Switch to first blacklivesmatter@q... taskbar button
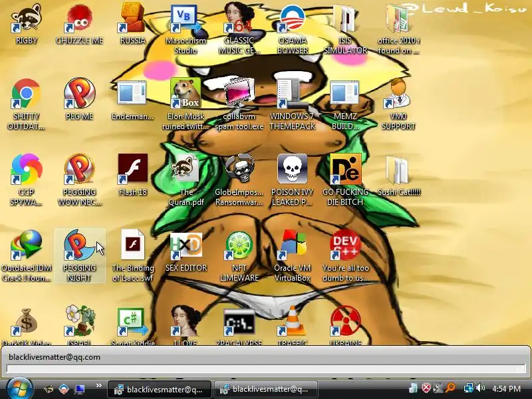The height and width of the screenshot is (399, 532). pos(160,389)
